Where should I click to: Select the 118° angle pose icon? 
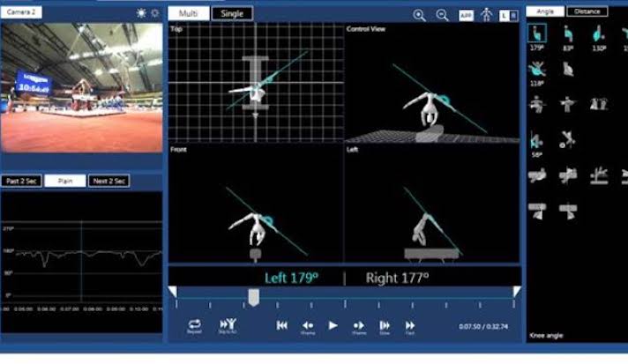coord(536,71)
